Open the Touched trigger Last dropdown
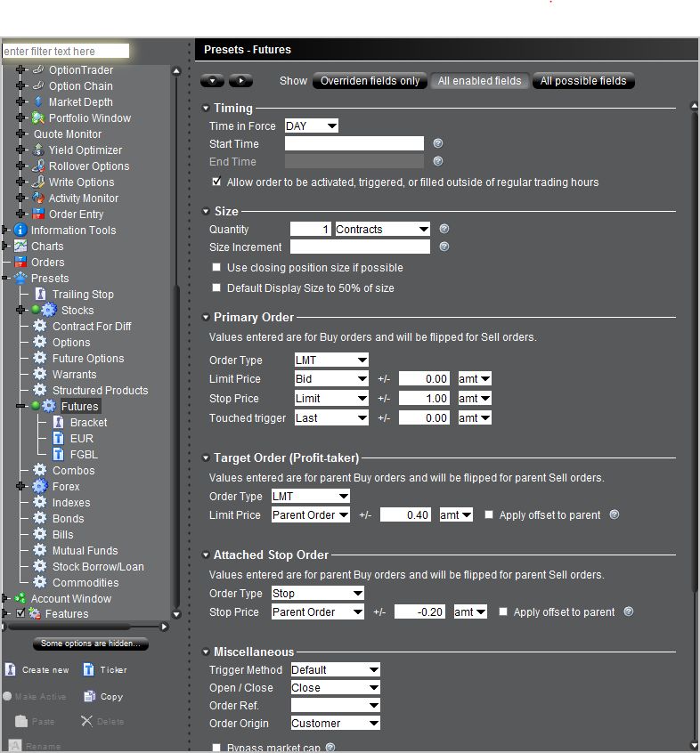Viewport: 700px width, 753px height. (331, 417)
